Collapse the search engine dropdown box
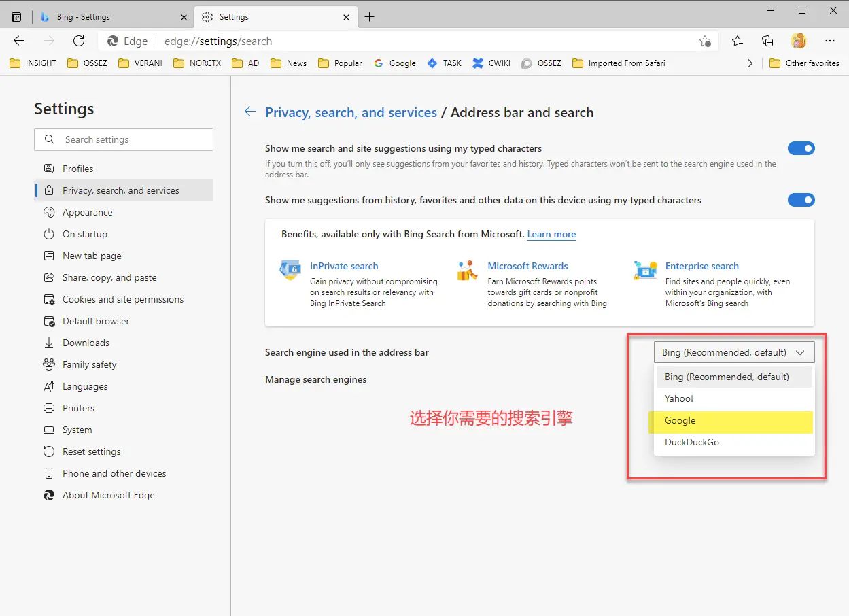The height and width of the screenshot is (616, 849). (733, 352)
